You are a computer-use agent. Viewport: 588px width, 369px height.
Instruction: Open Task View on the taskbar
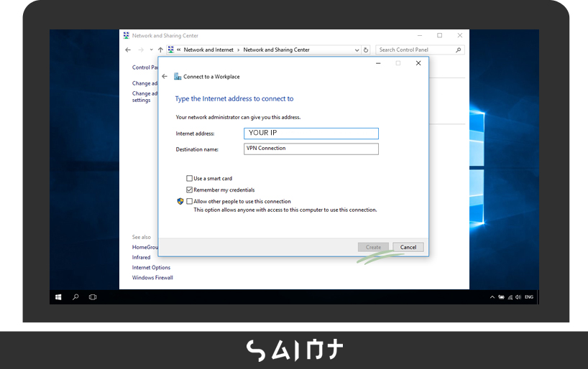coord(93,296)
